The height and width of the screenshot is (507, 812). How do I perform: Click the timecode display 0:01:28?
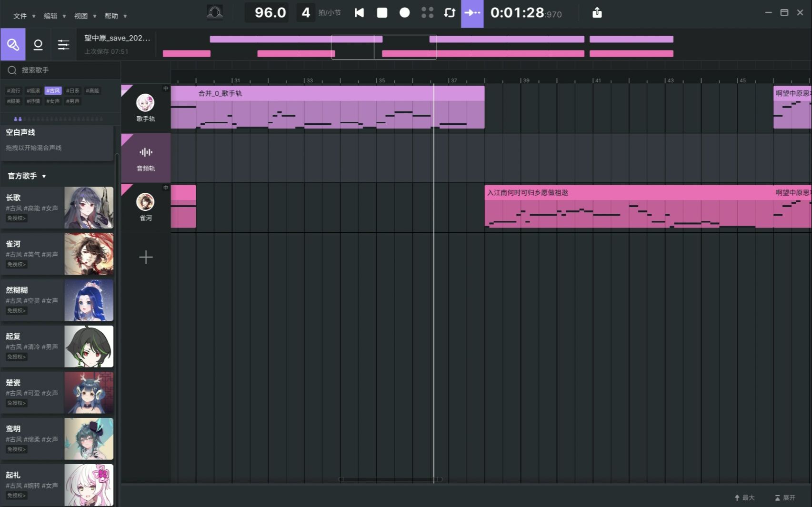[x=526, y=13]
